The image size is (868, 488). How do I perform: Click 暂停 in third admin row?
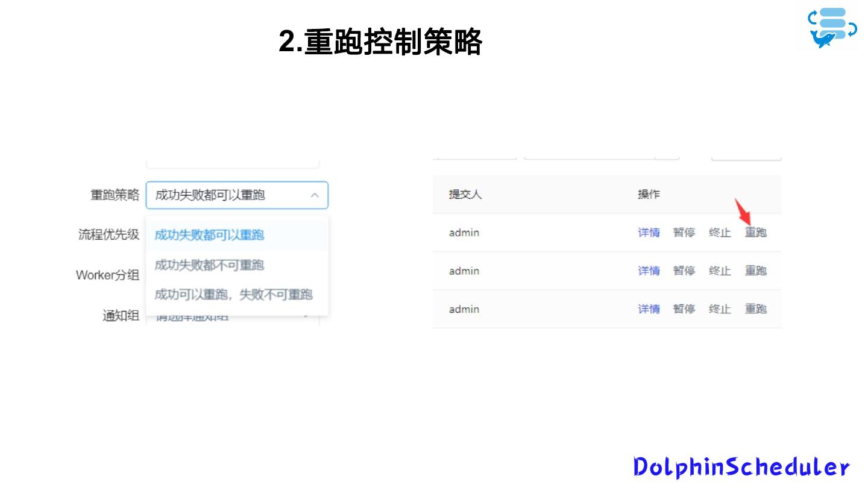click(684, 309)
